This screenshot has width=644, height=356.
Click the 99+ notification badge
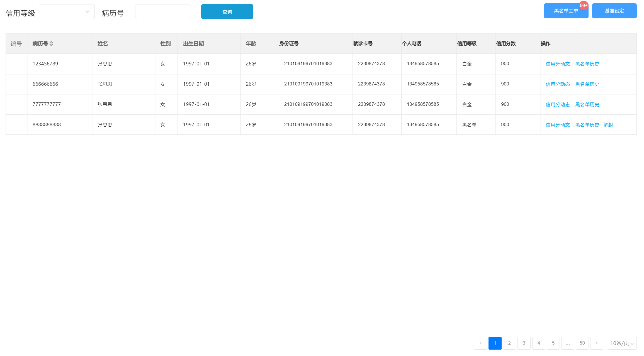tap(583, 6)
